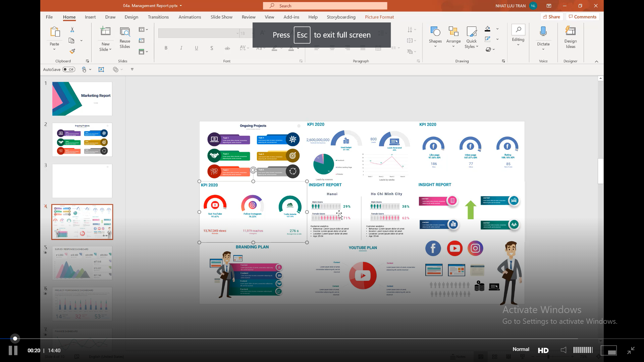The width and height of the screenshot is (644, 362).
Task: Click the text box icon in quick access bar
Action: pos(101,69)
